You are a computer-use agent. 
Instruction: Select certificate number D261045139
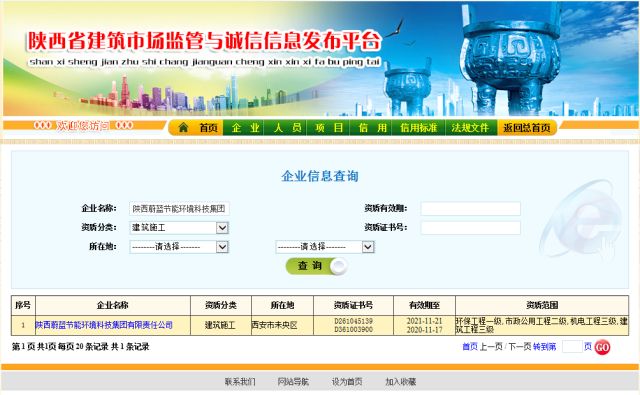click(353, 321)
